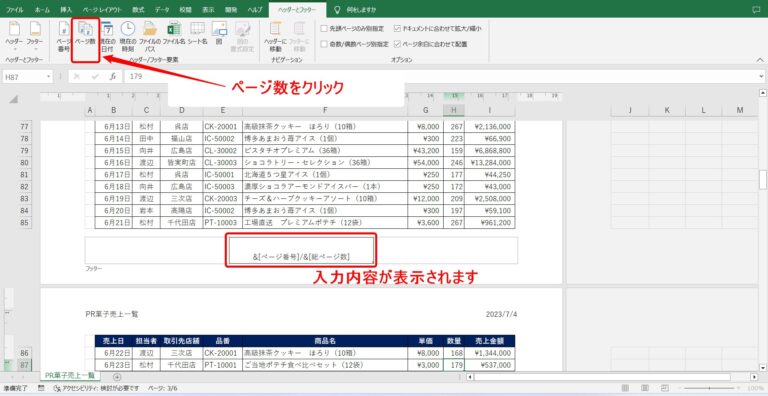Insert シート名 (Sheet Name) element
This screenshot has height=396, width=768.
pos(197,32)
